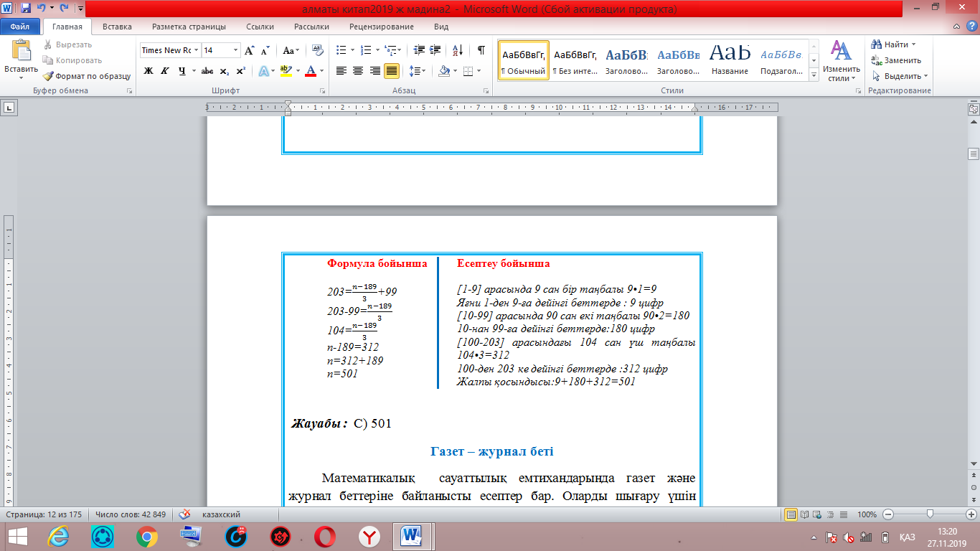Image resolution: width=980 pixels, height=551 pixels.
Task: Align paragraph text to the right
Action: click(x=374, y=70)
